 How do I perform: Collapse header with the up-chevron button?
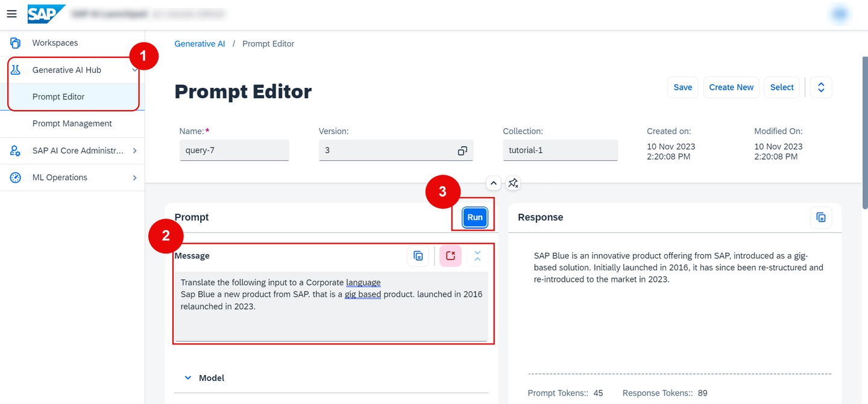(493, 183)
